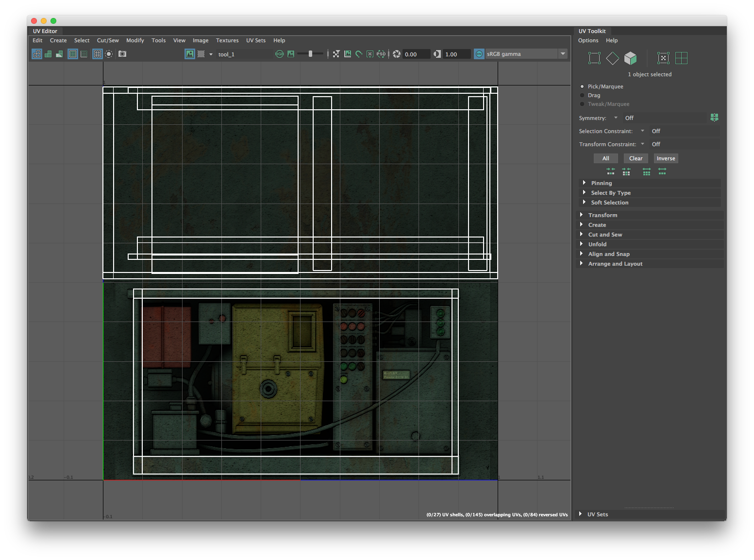Screen dimensions: 754x560
Task: Select UV vertex selection mode icon
Action: click(x=594, y=58)
